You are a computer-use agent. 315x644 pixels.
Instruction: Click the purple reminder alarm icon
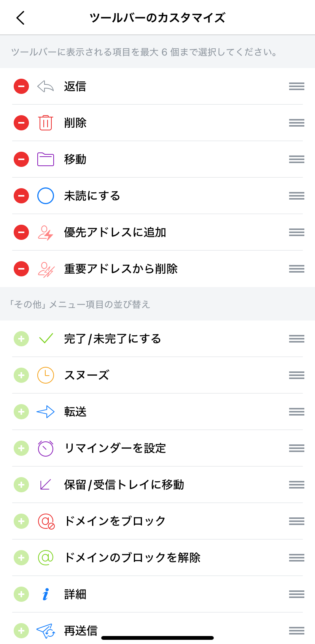point(46,448)
